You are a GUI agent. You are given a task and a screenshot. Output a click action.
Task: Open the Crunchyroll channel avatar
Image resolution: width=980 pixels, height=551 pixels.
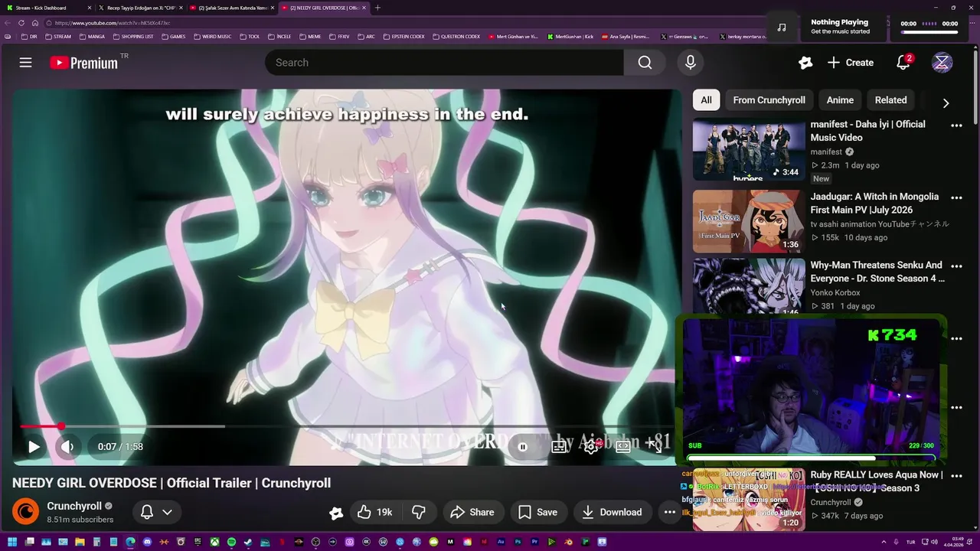(x=25, y=512)
